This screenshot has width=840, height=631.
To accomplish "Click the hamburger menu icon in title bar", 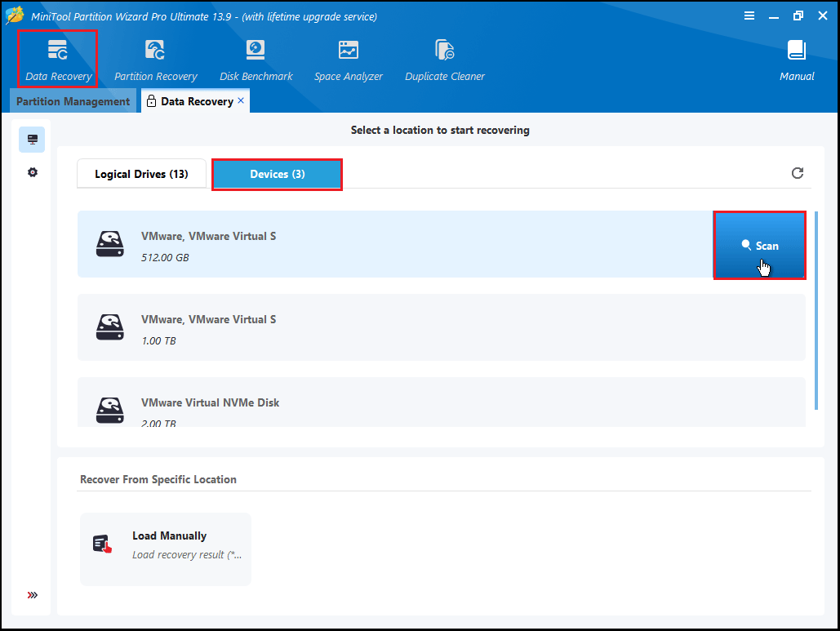I will point(749,16).
